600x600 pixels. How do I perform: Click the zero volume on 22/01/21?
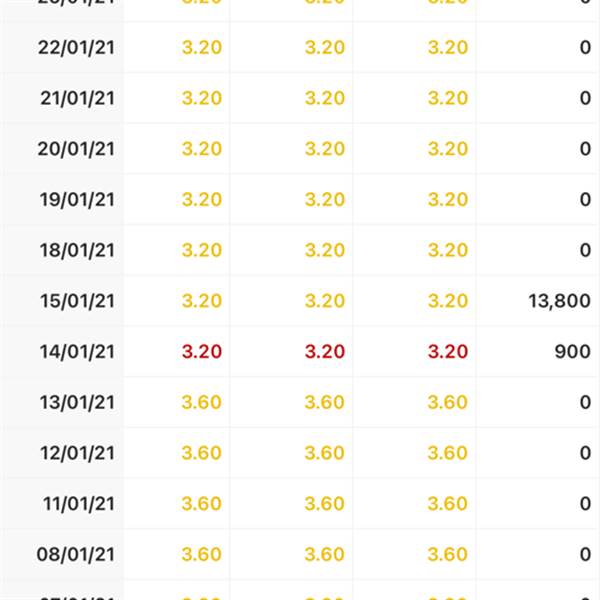tap(585, 47)
